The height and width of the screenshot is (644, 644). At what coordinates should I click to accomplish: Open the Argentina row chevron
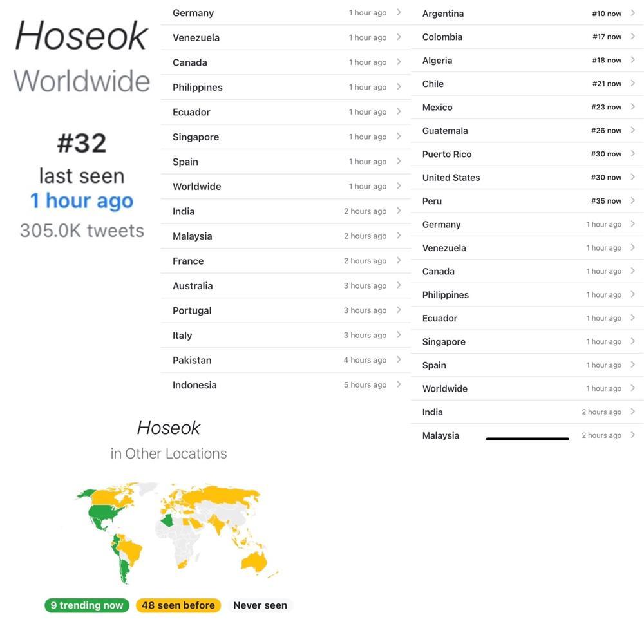point(633,13)
